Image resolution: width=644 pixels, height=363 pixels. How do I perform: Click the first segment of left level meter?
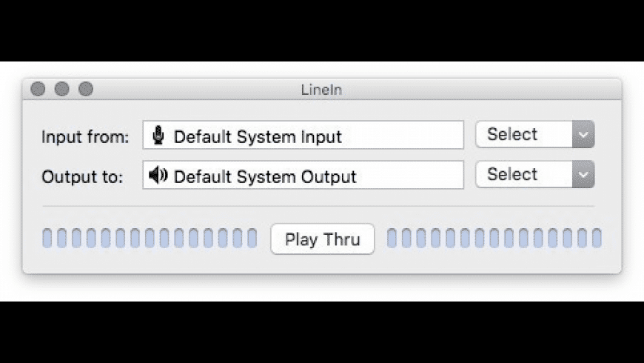point(47,238)
